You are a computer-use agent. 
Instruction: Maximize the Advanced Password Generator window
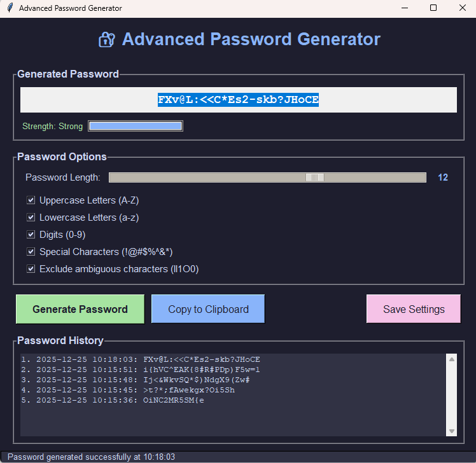click(x=433, y=8)
